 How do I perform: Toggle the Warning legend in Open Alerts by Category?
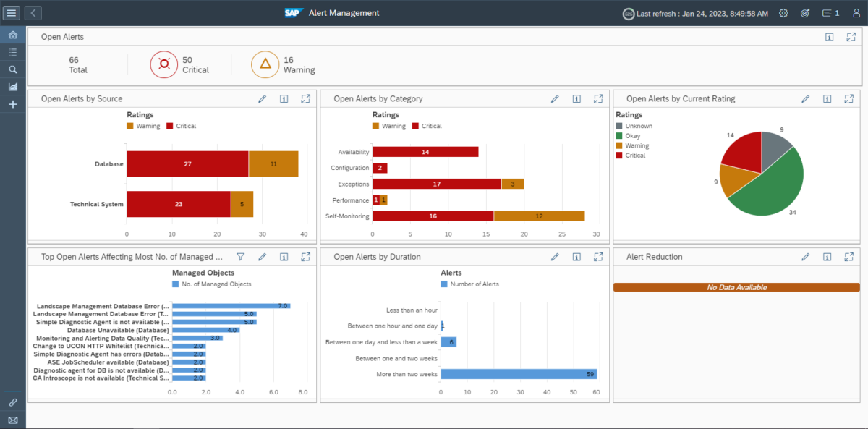[388, 125]
